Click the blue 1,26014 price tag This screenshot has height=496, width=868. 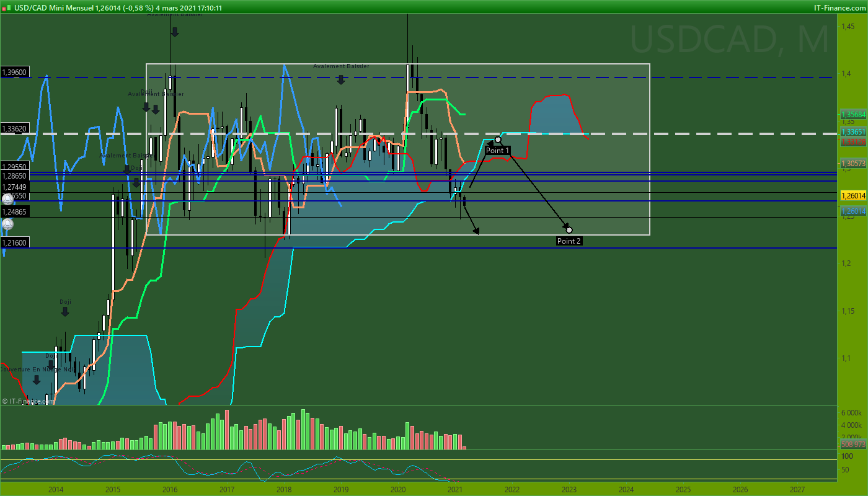[852, 211]
